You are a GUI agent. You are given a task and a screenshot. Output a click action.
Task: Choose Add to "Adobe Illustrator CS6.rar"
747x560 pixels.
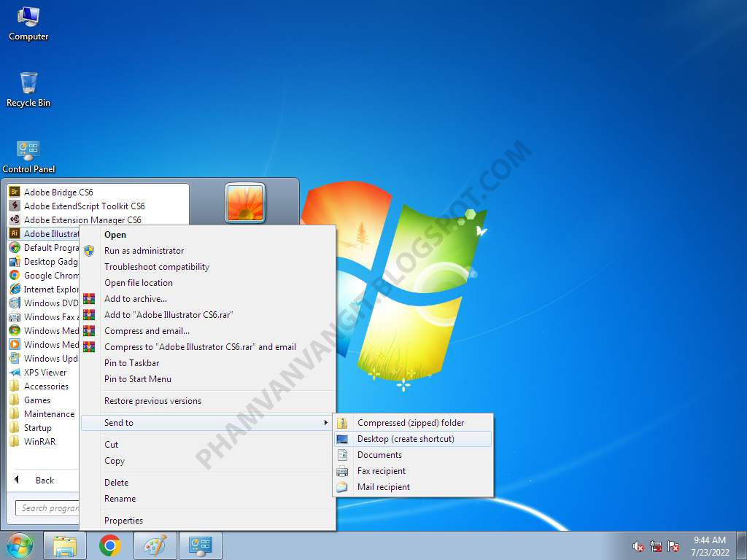pos(208,315)
